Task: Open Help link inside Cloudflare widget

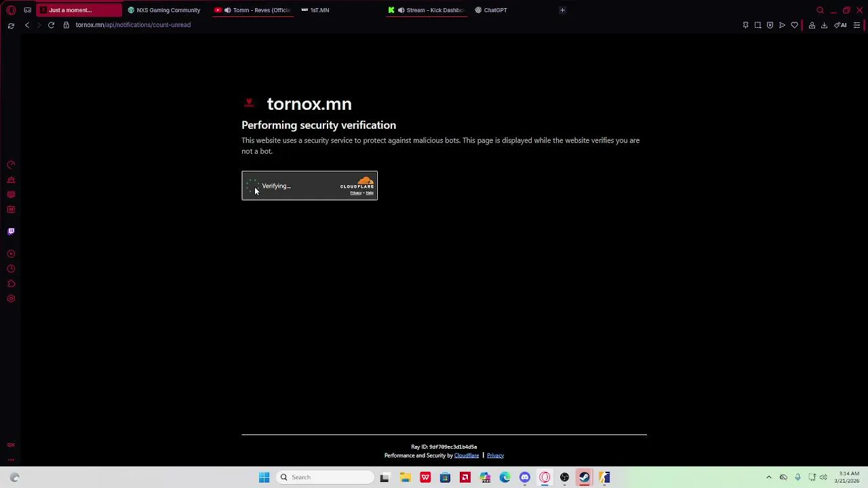Action: click(x=370, y=193)
